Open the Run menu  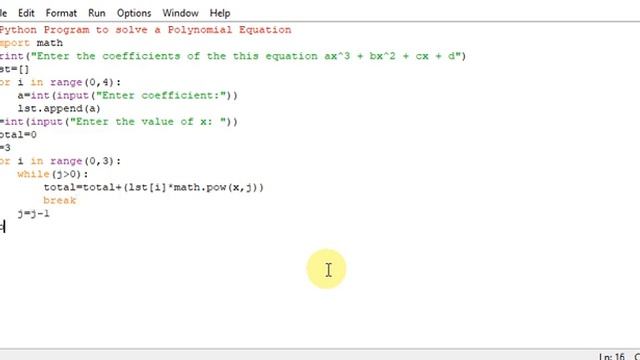click(x=97, y=13)
